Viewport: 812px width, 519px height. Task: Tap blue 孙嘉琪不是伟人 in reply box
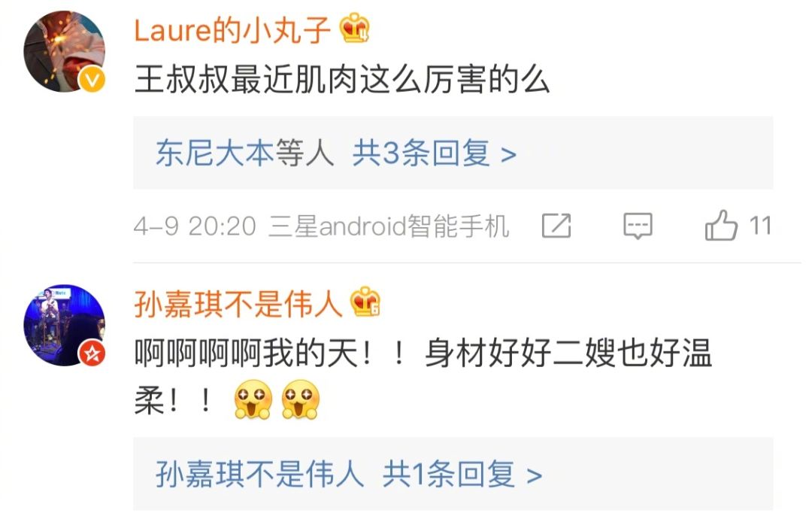[260, 475]
